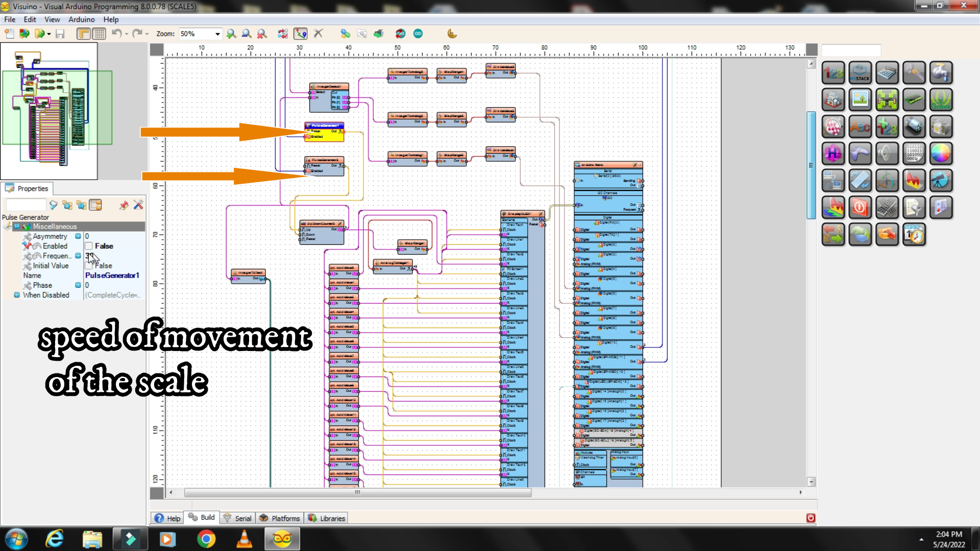Click the Zoom In magnifier
980x551 pixels.
point(231,34)
